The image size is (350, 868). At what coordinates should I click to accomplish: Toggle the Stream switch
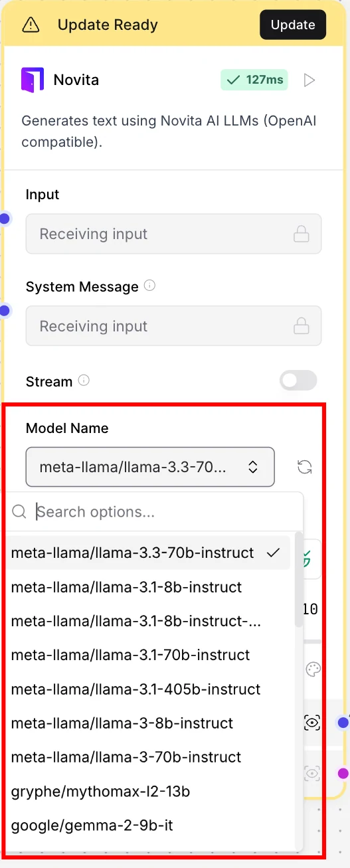tap(298, 381)
